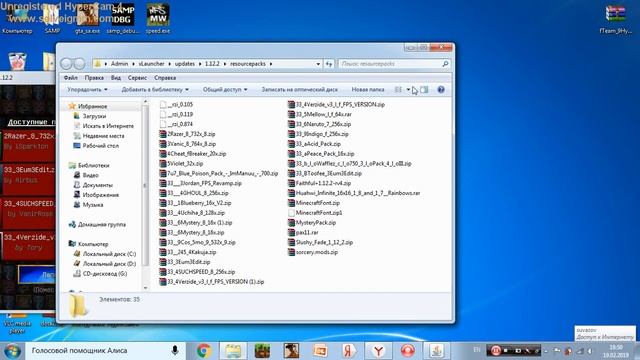
Task: Select 5Violet_32x.zip archive icon
Action: 163,163
